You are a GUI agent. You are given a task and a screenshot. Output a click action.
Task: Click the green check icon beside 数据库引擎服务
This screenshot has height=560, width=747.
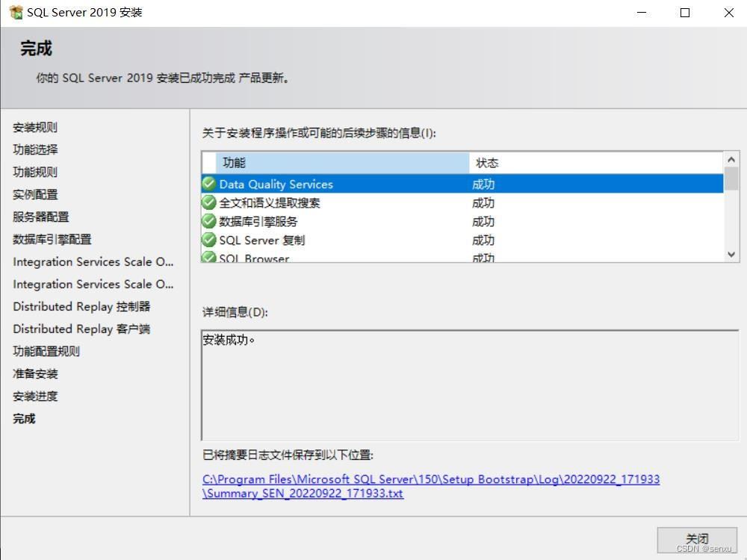pyautogui.click(x=208, y=221)
